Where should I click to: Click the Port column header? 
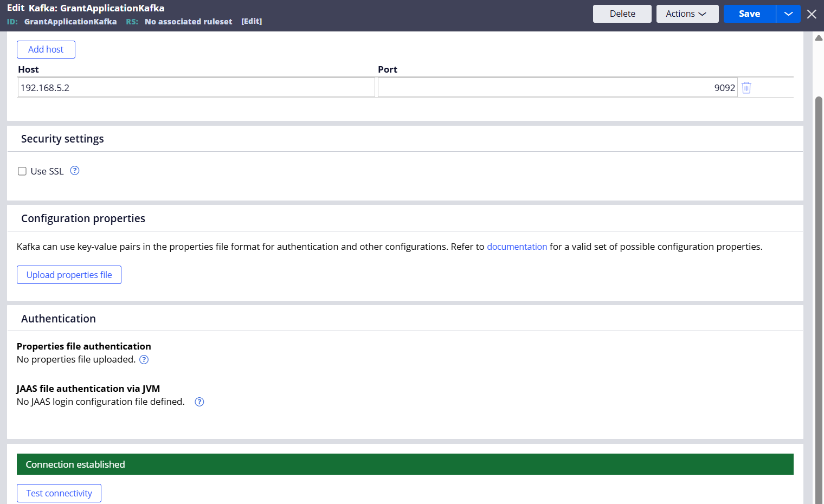click(x=388, y=69)
